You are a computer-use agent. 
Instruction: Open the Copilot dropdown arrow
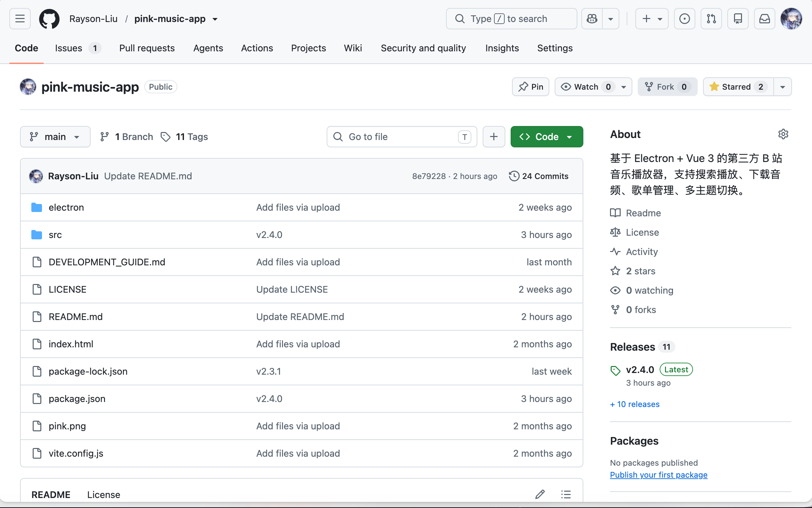(x=610, y=19)
